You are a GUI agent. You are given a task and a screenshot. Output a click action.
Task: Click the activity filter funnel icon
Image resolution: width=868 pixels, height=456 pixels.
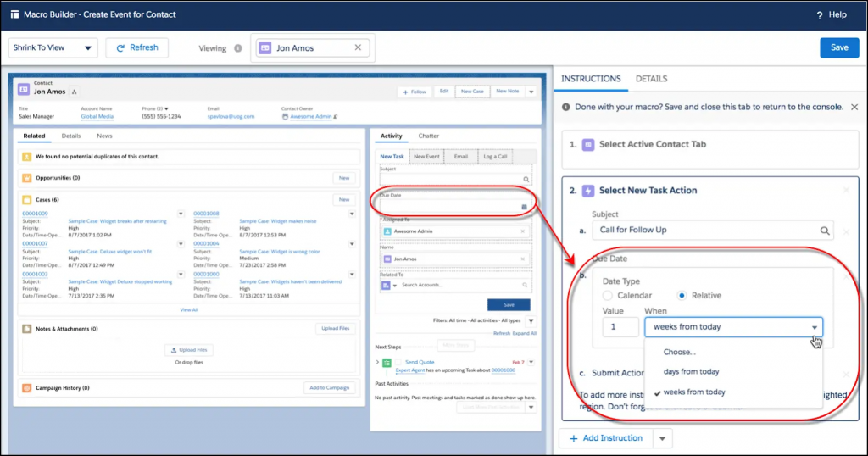point(531,321)
